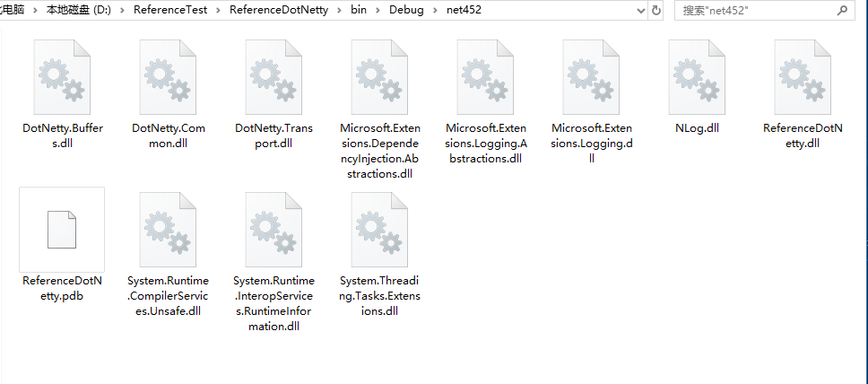The image size is (868, 384).
Task: Navigate to 本地磁盘 (D:) breadcrumb
Action: [79, 10]
